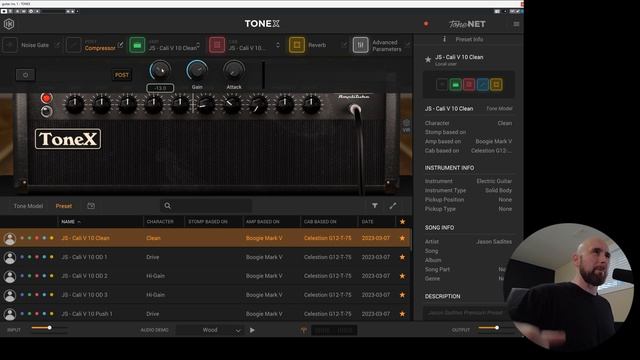The height and width of the screenshot is (360, 640).
Task: Flip the white switch below the red amp light
Action: tap(46, 111)
